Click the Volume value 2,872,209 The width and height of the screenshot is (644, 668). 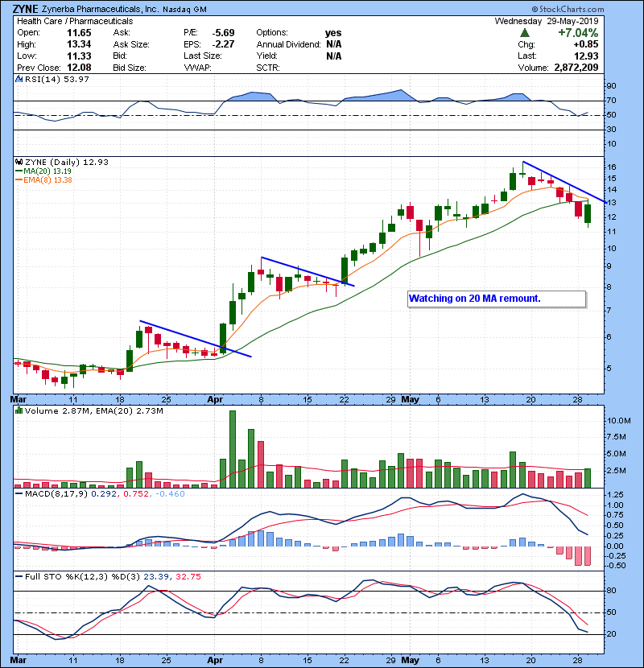pyautogui.click(x=576, y=68)
